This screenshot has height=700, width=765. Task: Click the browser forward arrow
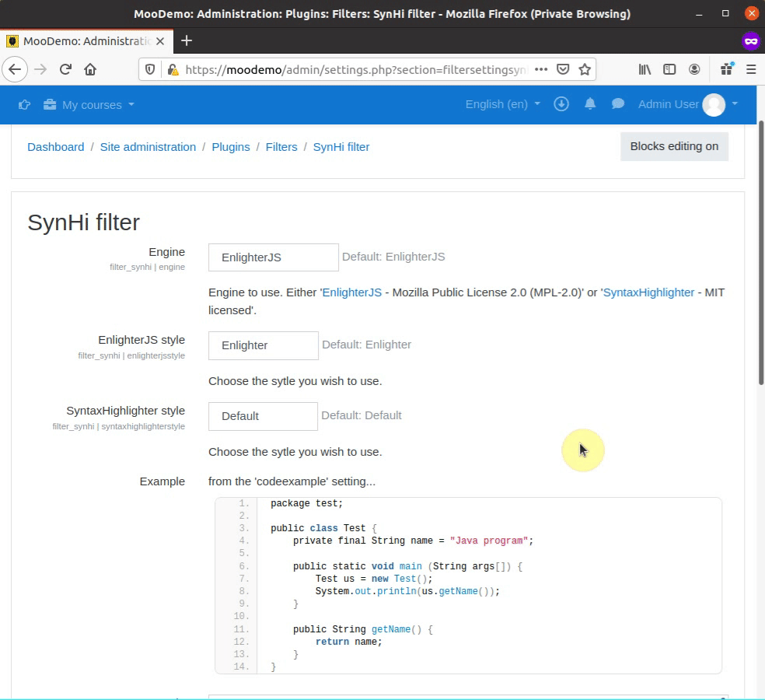point(40,69)
